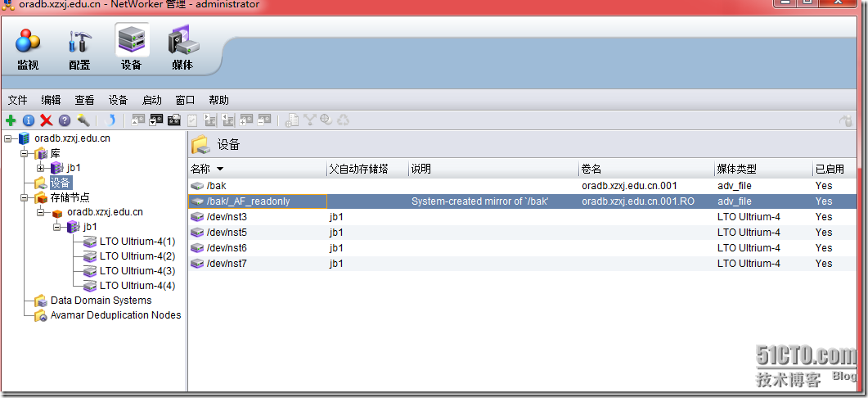The height and width of the screenshot is (398, 868).
Task: Collapse the oradb.xzxj.edu.cn root tree node
Action: (x=7, y=138)
